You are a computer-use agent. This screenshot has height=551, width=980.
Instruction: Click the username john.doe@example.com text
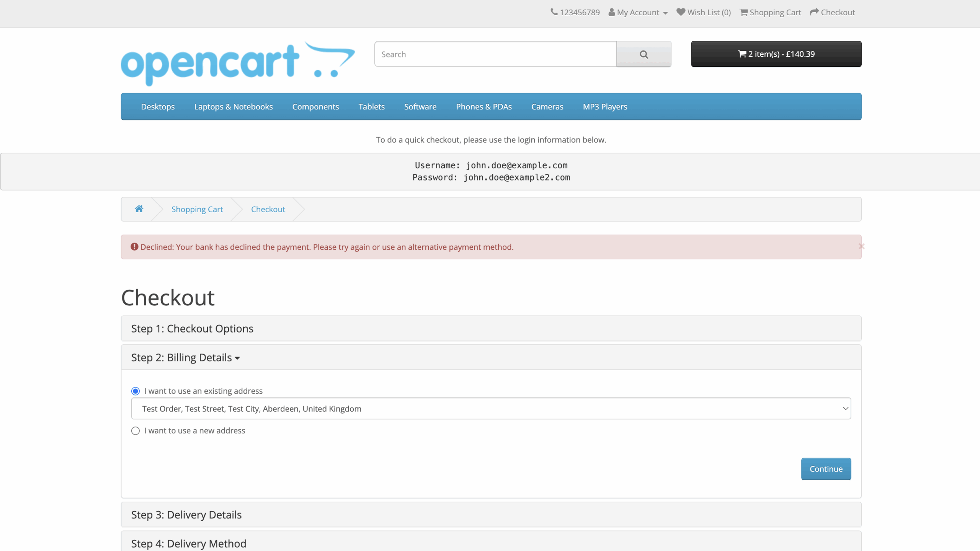(517, 165)
